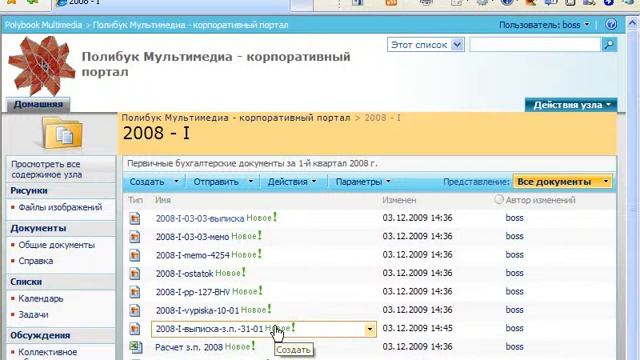Click the Polybook site logo
Viewport: 640px width, 360px height.
pyautogui.click(x=42, y=66)
